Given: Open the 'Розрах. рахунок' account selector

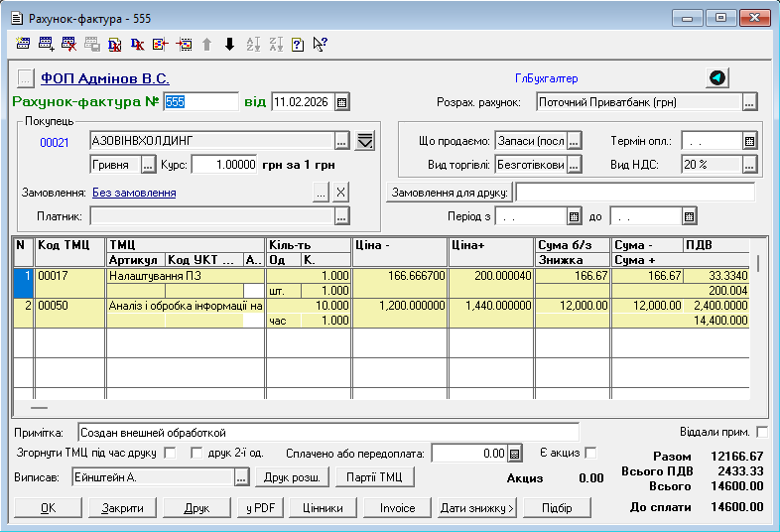Looking at the screenshot, I should point(749,102).
